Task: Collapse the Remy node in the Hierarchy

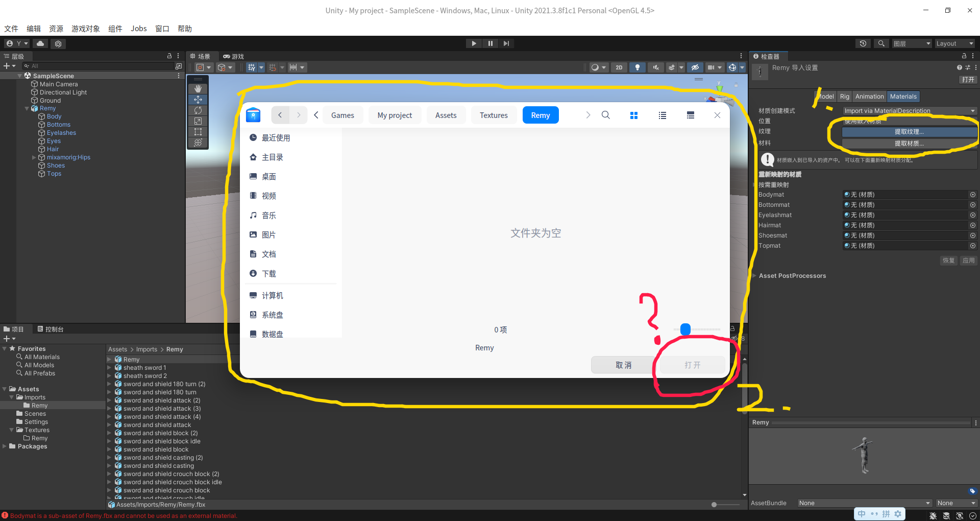Action: click(x=27, y=108)
